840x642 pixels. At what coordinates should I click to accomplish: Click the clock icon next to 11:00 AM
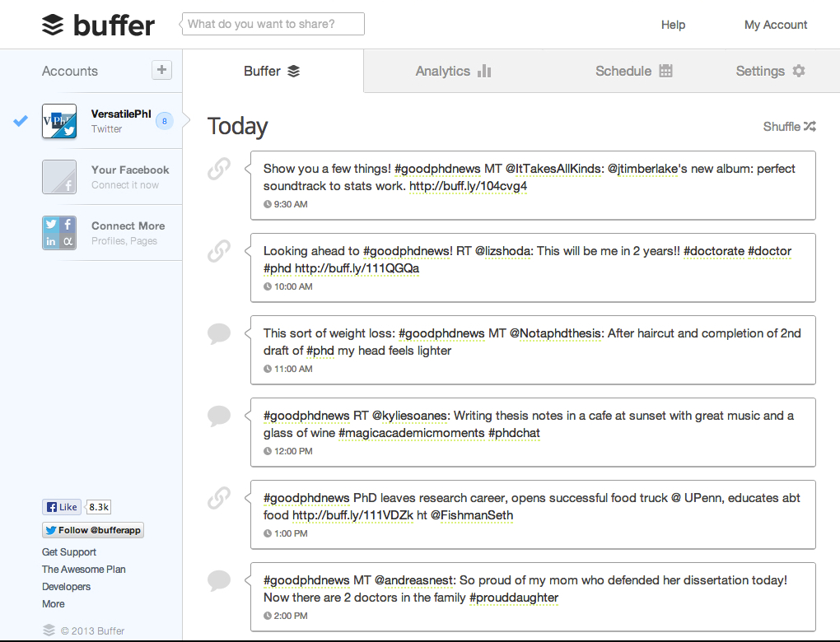click(268, 369)
